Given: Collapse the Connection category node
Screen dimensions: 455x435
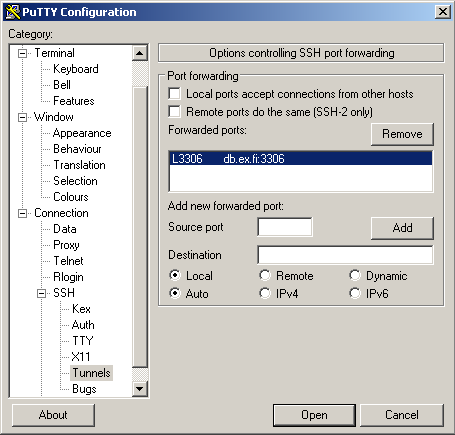Looking at the screenshot, I should tap(22, 213).
